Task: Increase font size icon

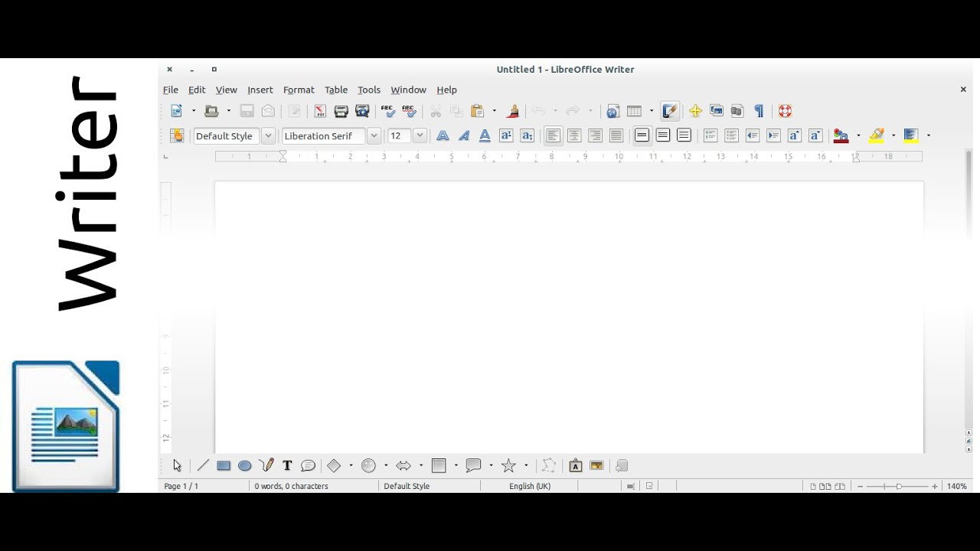Action: tap(795, 135)
